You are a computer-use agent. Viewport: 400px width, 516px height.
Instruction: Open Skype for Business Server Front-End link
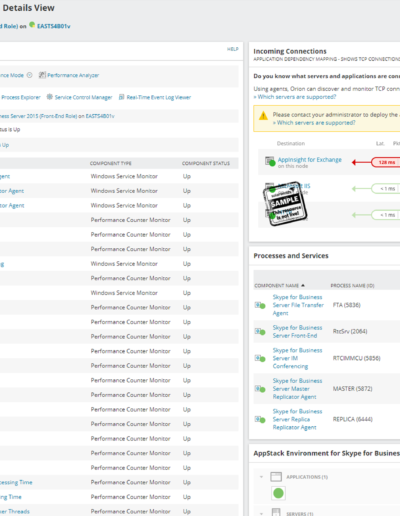[297, 332]
